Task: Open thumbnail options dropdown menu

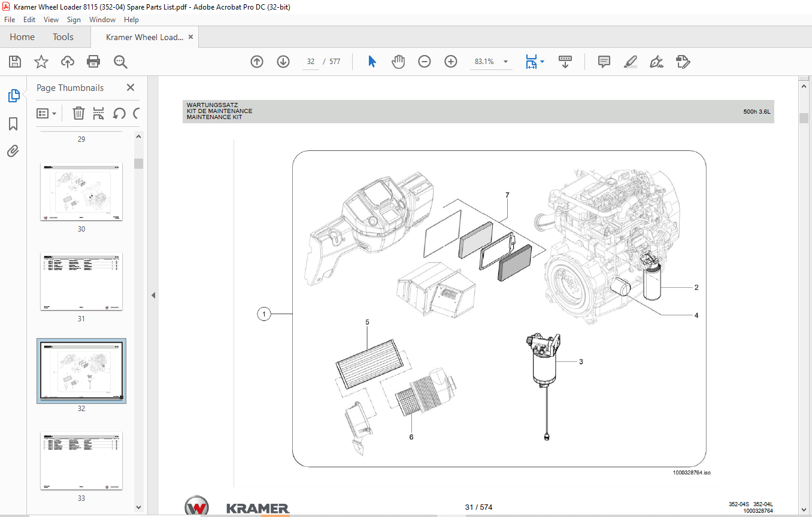Action: click(47, 113)
